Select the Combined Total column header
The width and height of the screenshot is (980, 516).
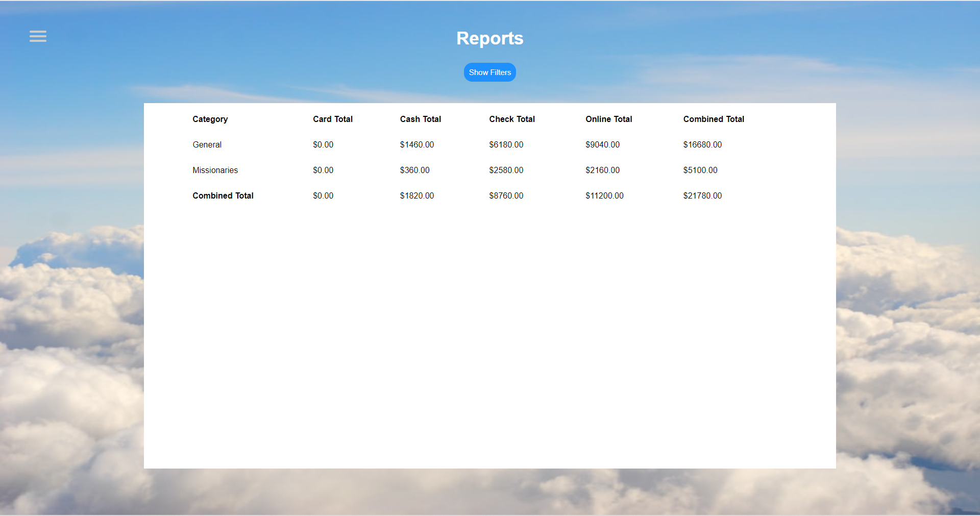pos(714,119)
